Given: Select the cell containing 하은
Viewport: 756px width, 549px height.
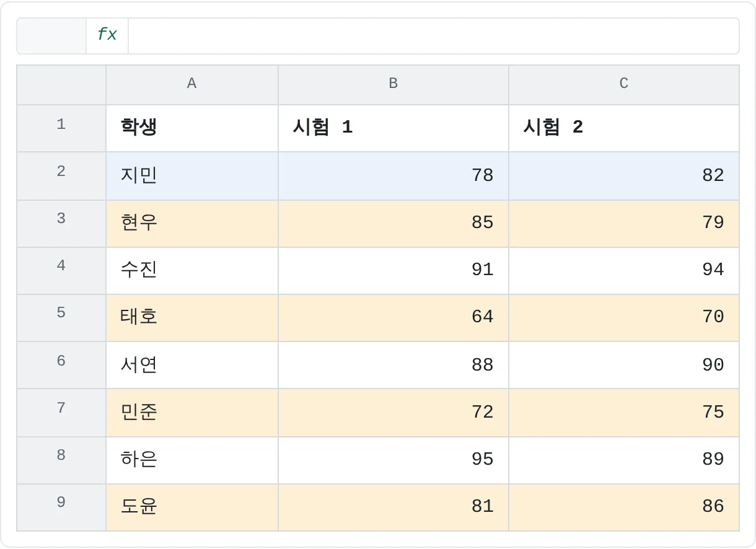Looking at the screenshot, I should tap(192, 460).
